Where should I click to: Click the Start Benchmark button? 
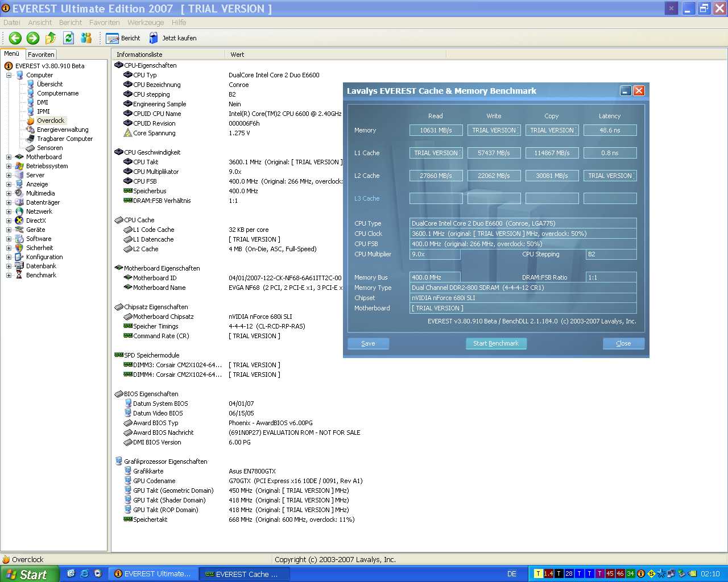(496, 343)
